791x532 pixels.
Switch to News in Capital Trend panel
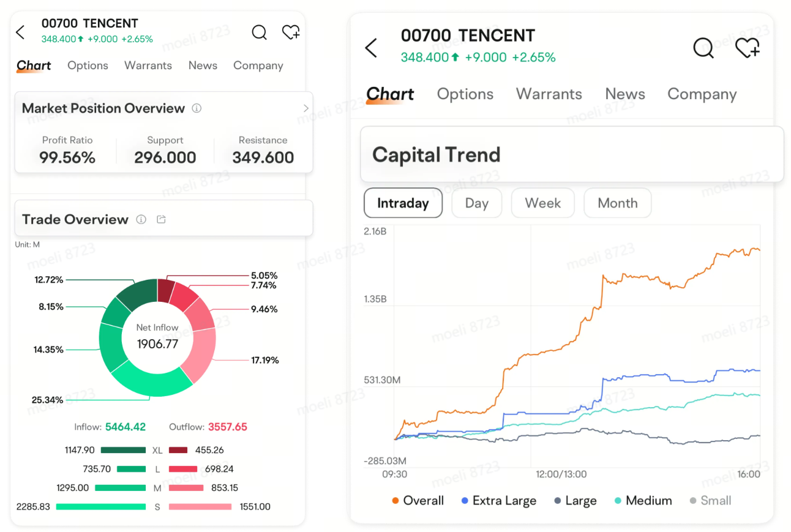[625, 94]
